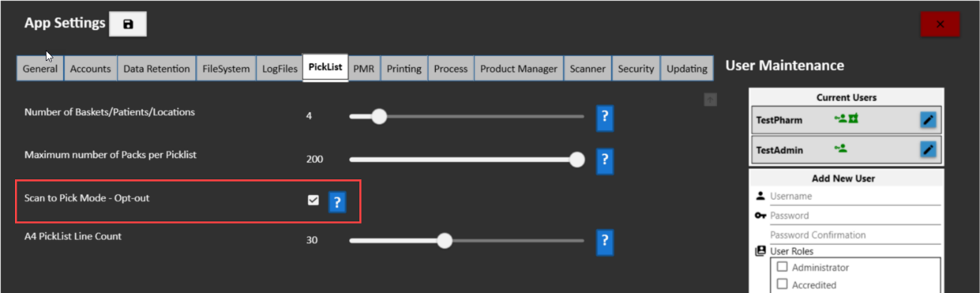Open help for Scan to Pick Mode
980x293 pixels.
(x=337, y=202)
